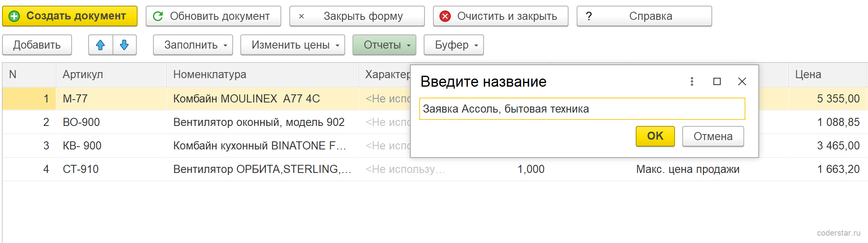Viewport: 868px width, 243px height.
Task: Click 'Отмена' in the dialog
Action: pyautogui.click(x=713, y=136)
